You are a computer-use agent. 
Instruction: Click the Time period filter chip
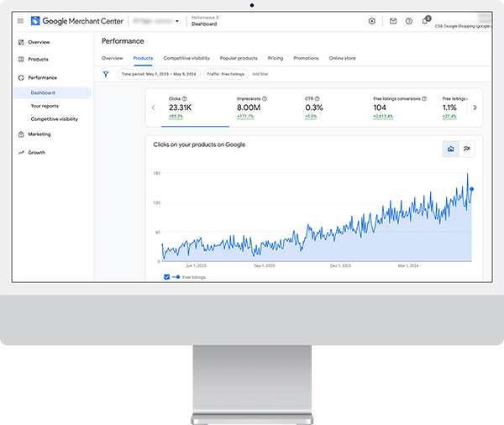[157, 74]
